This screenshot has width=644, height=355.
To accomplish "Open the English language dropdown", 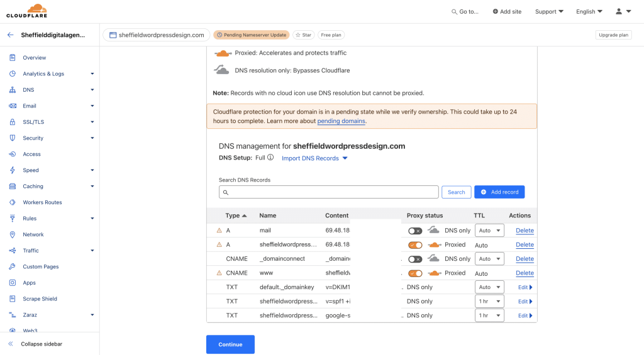I will pyautogui.click(x=589, y=11).
